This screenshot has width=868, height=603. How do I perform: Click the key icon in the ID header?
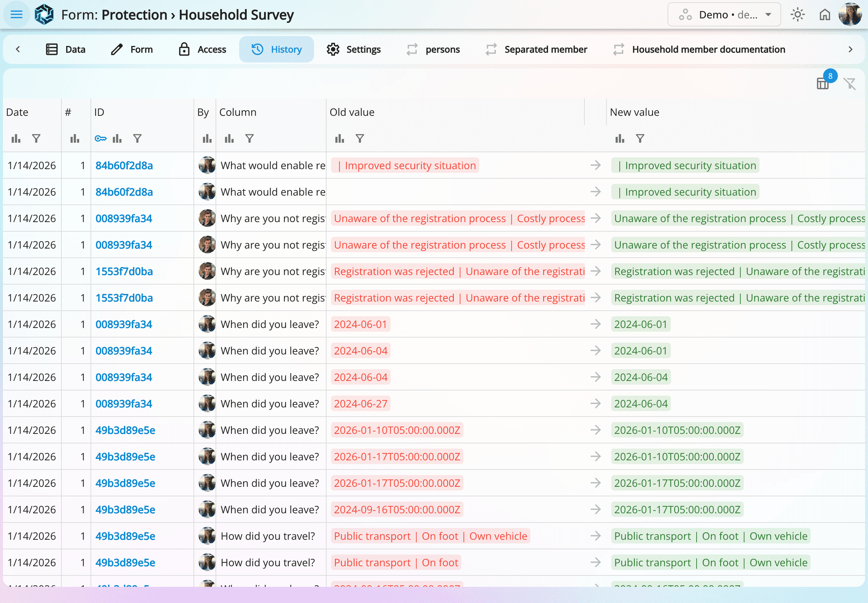(100, 138)
